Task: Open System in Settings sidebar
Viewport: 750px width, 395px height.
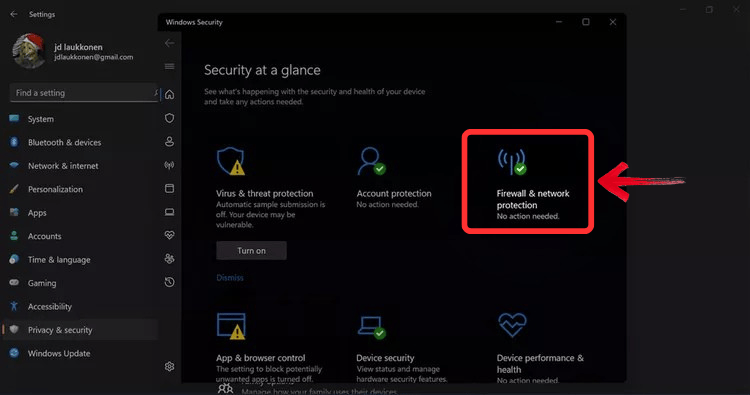Action: pos(80,119)
